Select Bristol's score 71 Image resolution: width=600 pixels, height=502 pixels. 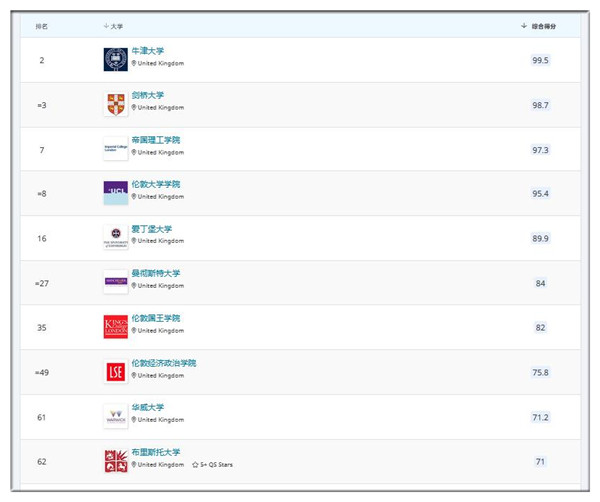[x=540, y=462]
